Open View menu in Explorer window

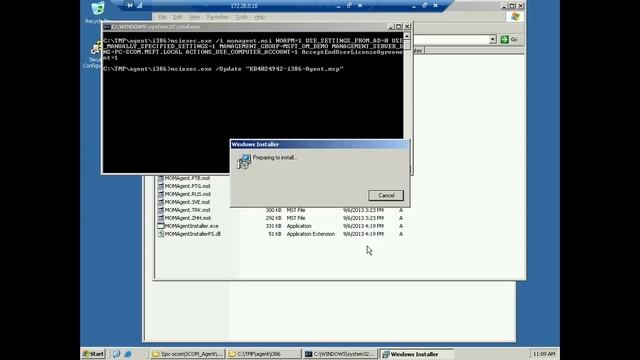tap(194, 17)
